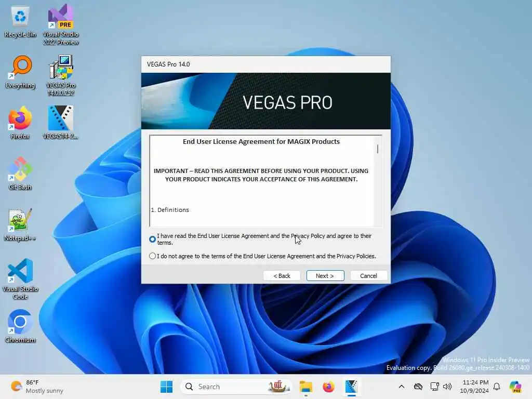Go back with the < Back button
Image resolution: width=532 pixels, height=399 pixels.
tap(282, 275)
